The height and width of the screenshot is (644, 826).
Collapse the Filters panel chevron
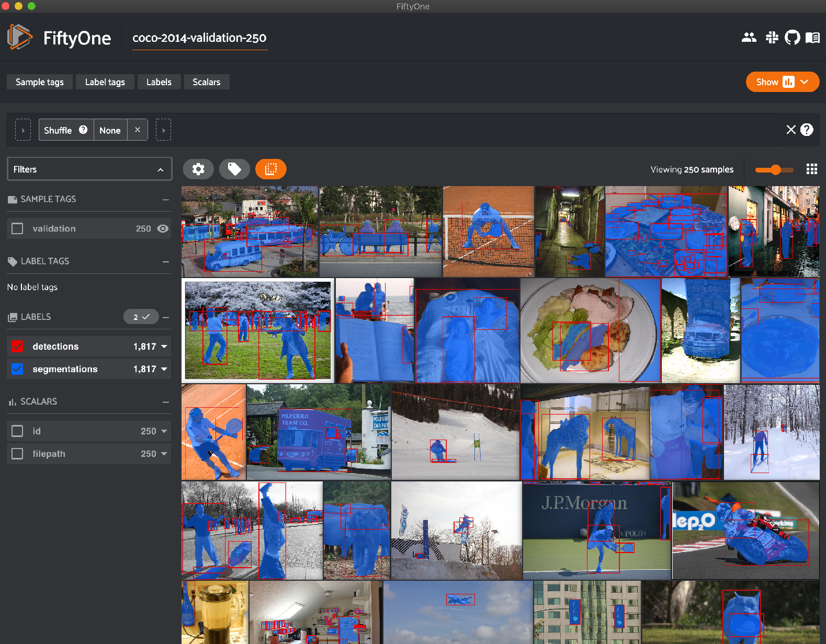(161, 170)
